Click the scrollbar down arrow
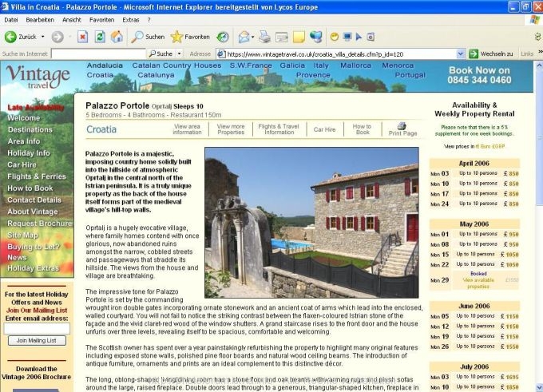543x392 pixels. (x=539, y=387)
